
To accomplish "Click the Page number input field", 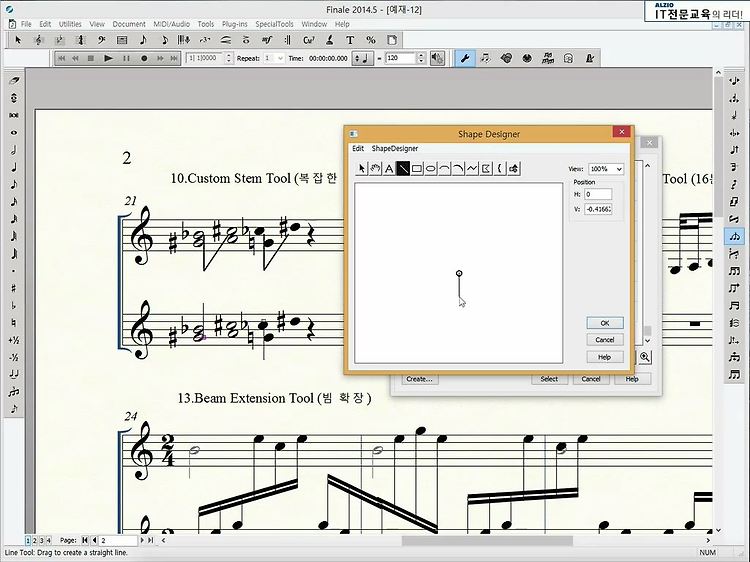I will (118, 540).
